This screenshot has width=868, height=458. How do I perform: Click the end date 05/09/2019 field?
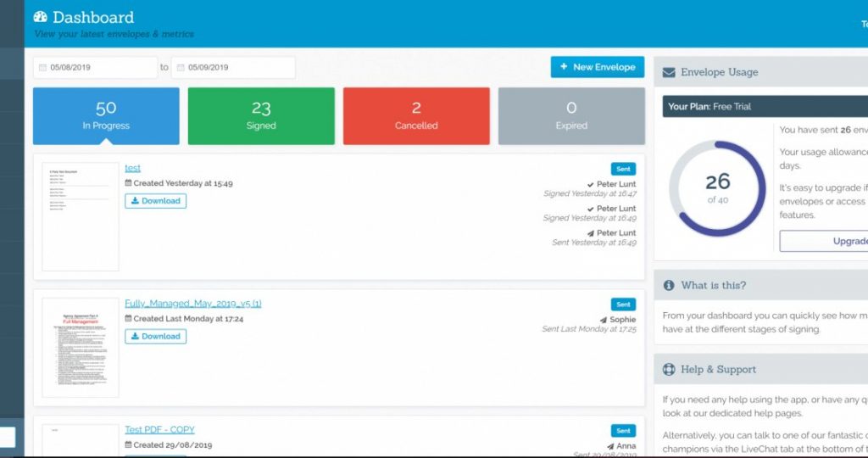233,68
